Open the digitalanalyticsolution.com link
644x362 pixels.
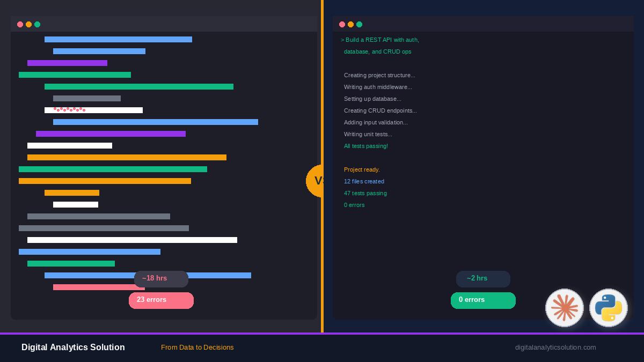(x=555, y=348)
